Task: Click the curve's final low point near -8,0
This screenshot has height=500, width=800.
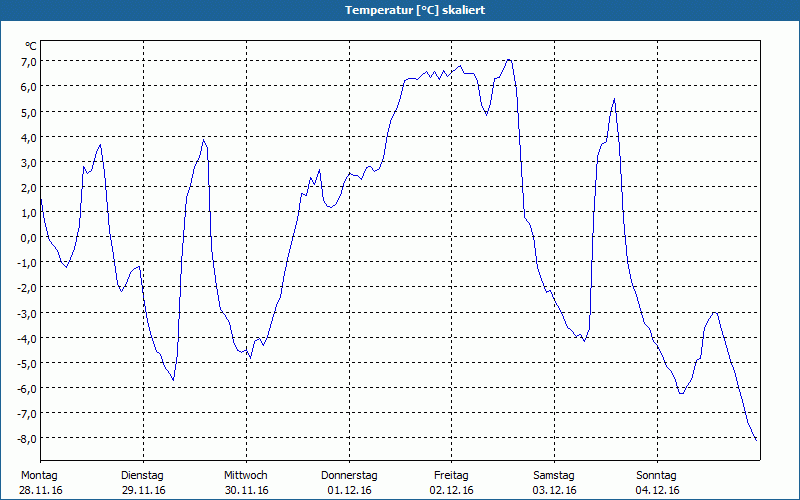Action: (756, 440)
